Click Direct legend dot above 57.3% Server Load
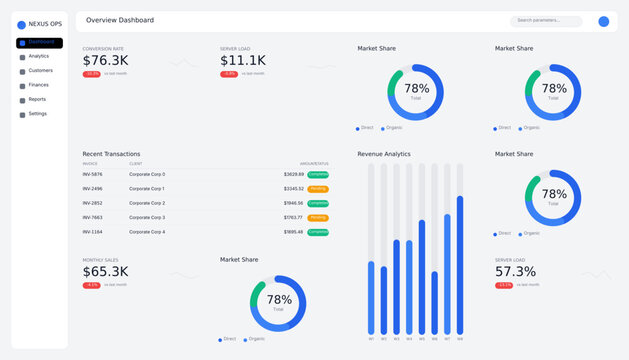 pyautogui.click(x=495, y=234)
